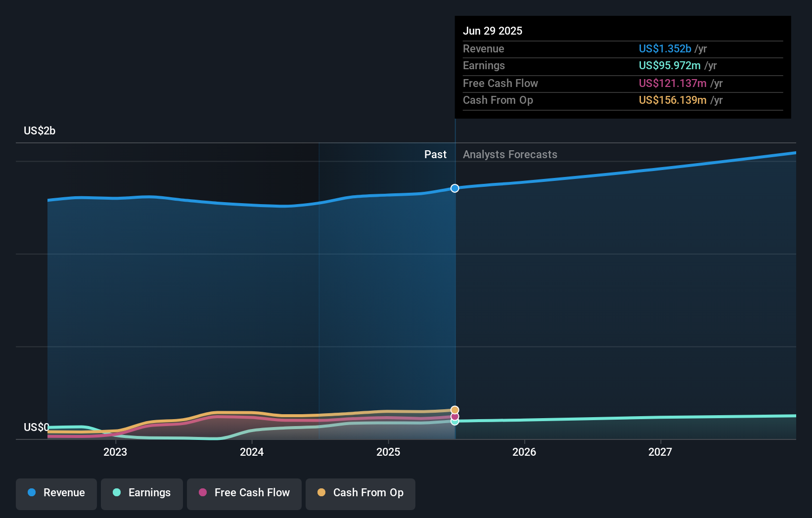Click the US$2b y-axis label
The height and width of the screenshot is (518, 812).
[x=40, y=130]
